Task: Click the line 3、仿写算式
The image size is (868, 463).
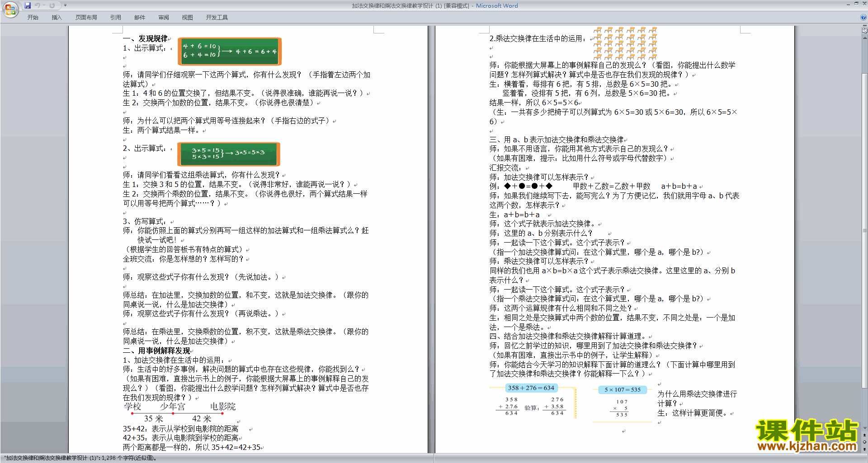Action: [145, 221]
